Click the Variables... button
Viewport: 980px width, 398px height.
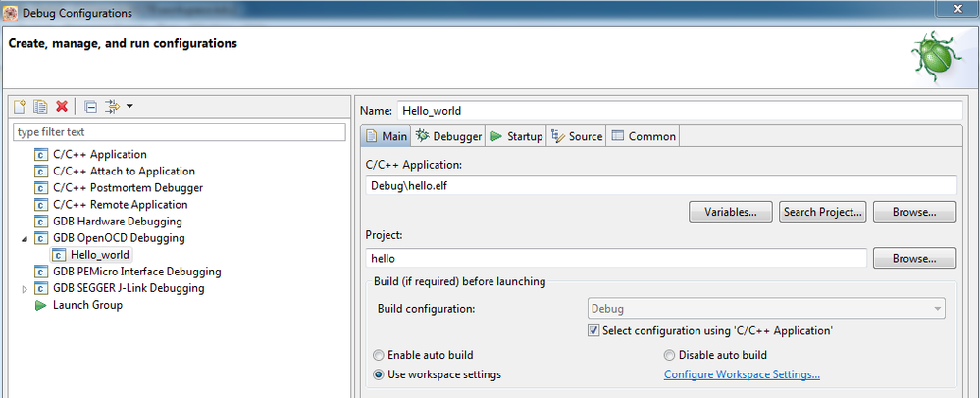pyautogui.click(x=731, y=212)
